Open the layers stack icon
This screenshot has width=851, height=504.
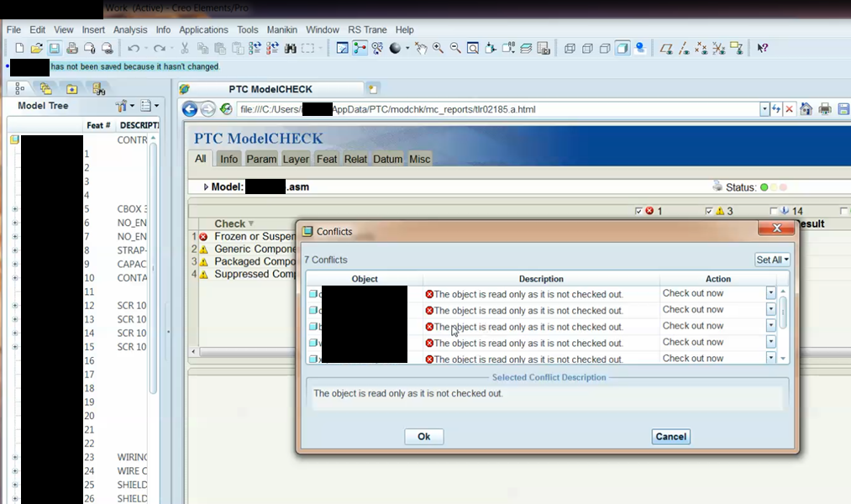(x=526, y=48)
